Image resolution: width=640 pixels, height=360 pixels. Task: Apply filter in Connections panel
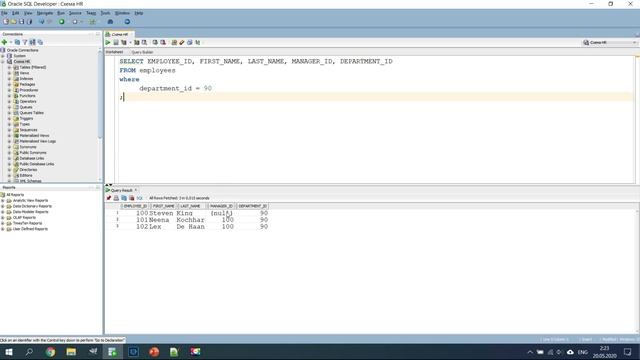click(25, 42)
